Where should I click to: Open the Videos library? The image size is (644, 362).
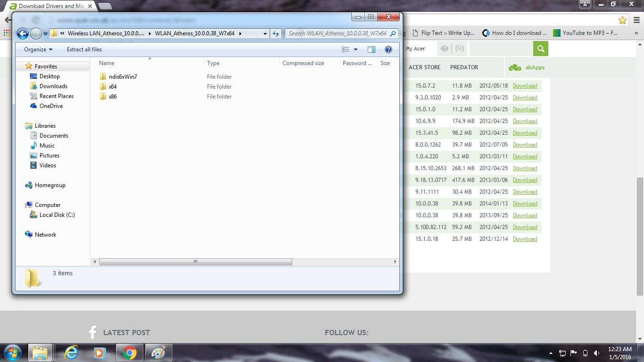(48, 165)
